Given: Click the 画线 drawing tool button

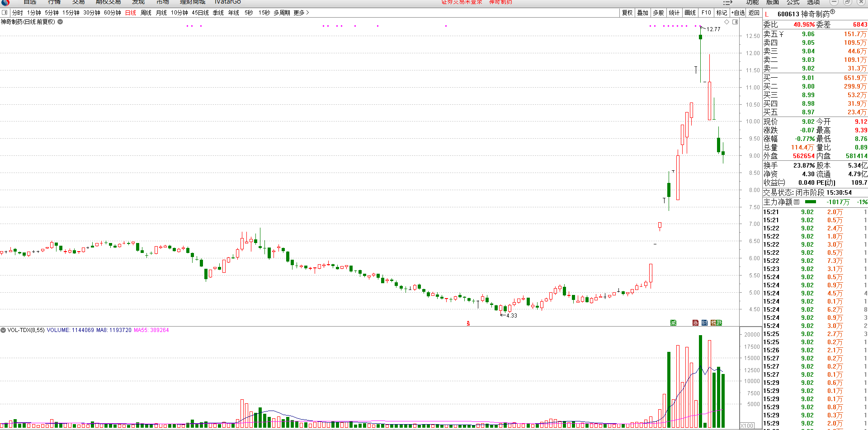Looking at the screenshot, I should tap(690, 13).
